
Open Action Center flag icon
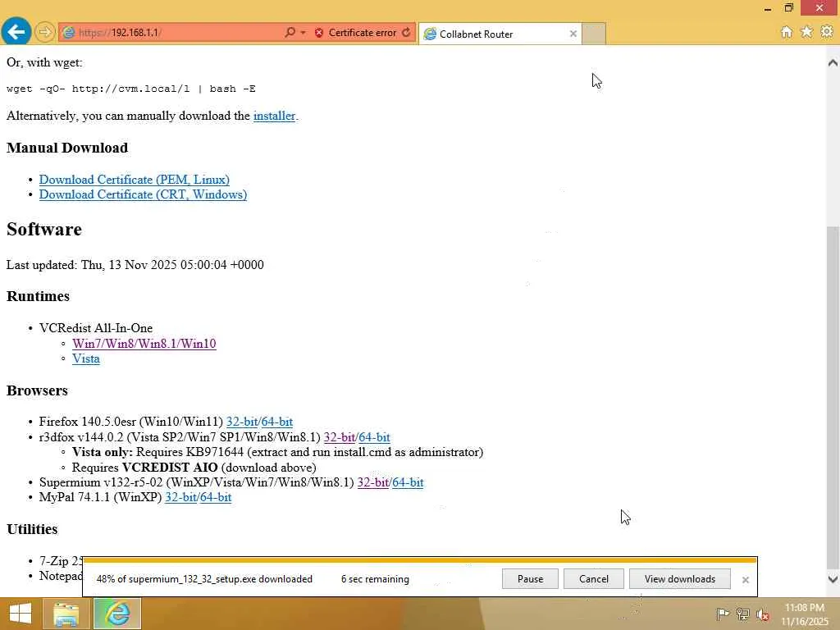point(723,614)
